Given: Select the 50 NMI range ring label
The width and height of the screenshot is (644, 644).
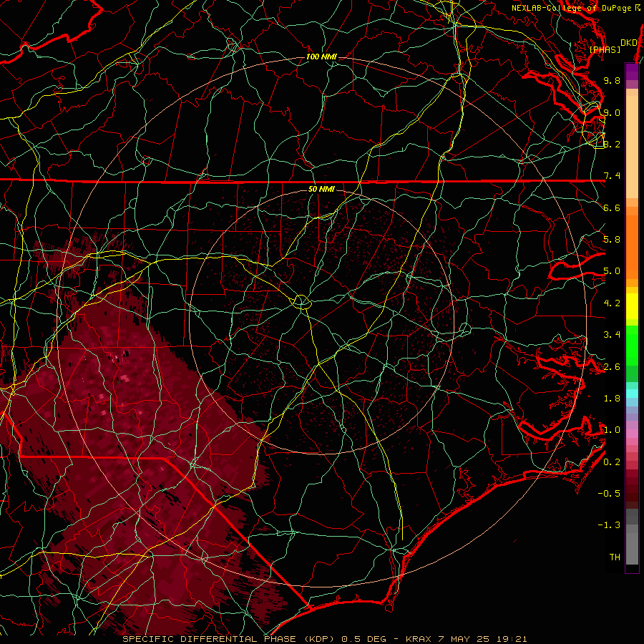Looking at the screenshot, I should point(321,189).
